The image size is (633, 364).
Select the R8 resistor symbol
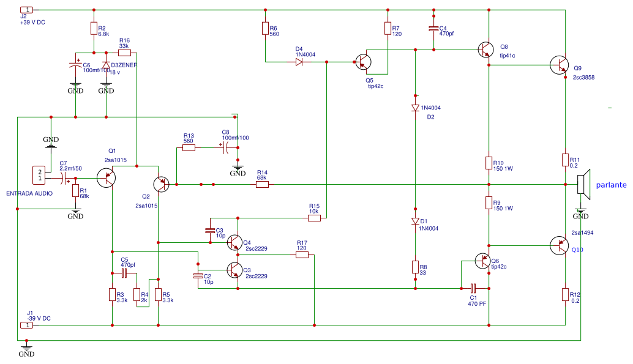(x=416, y=267)
